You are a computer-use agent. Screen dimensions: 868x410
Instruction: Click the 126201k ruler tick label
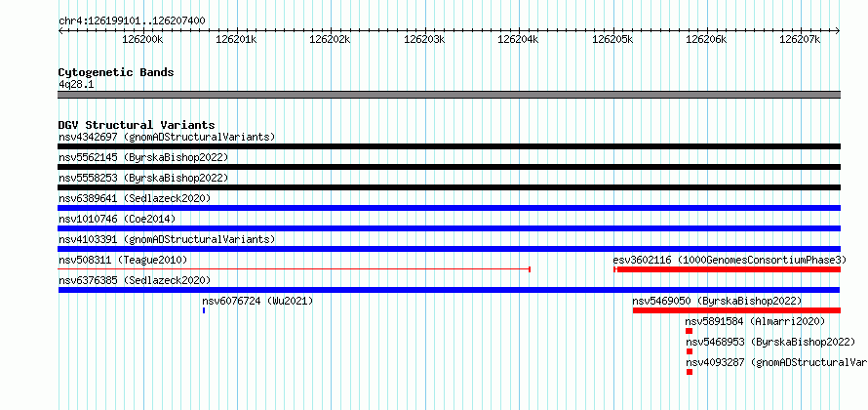[236, 39]
